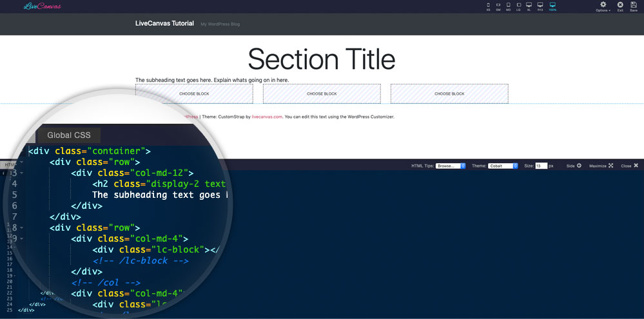The image size is (644, 319).
Task: Maximize the code editor panel
Action: [601, 166]
